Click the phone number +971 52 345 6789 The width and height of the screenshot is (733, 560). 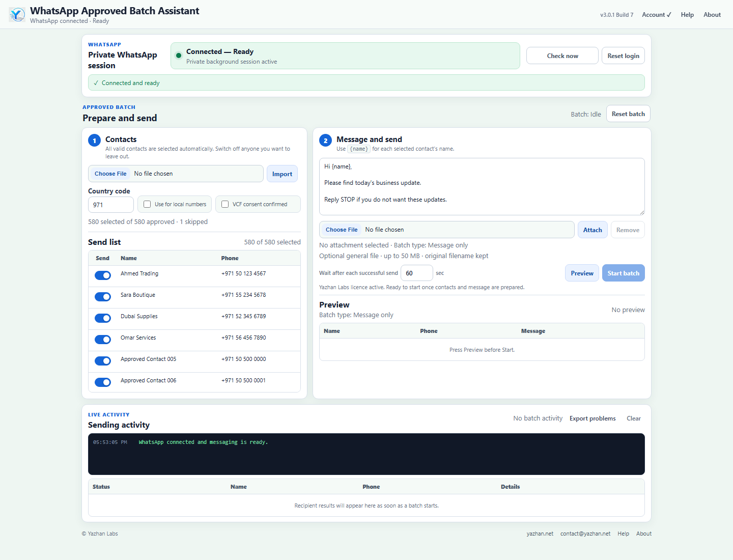point(243,316)
